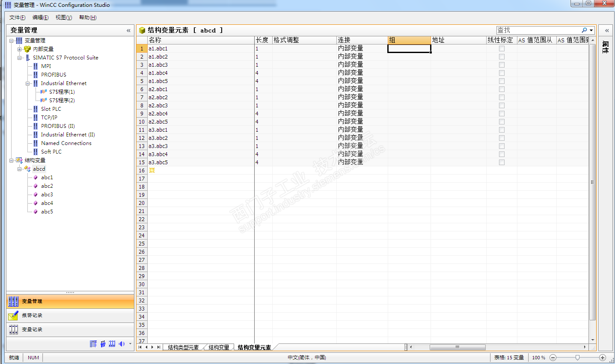This screenshot has width=615, height=364.
Task: Open the 帮助(H) menu
Action: pyautogui.click(x=88, y=18)
